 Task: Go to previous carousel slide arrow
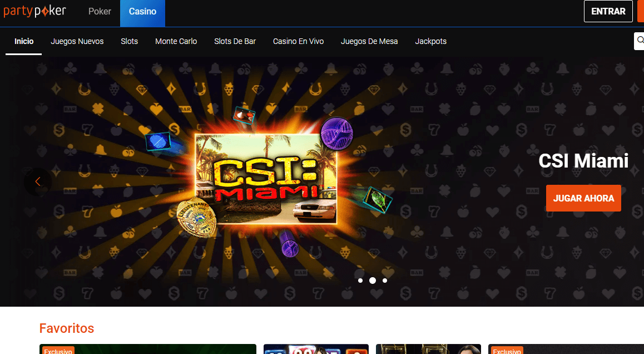click(x=38, y=181)
